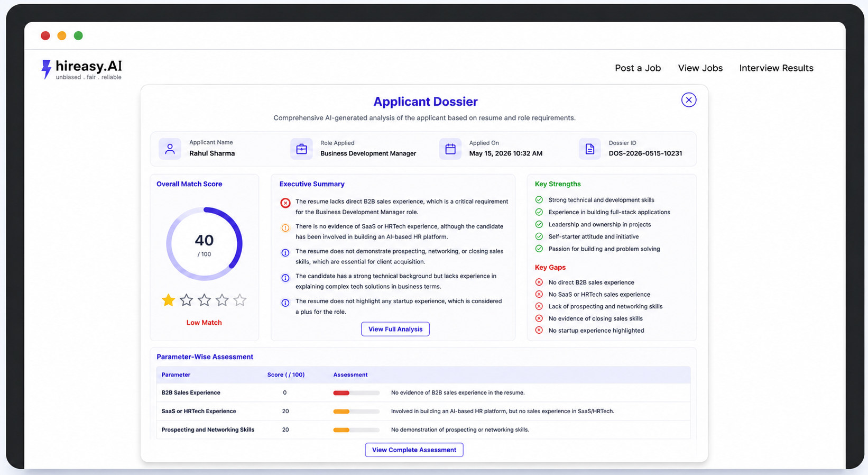Click X icon for No evidence of closing
This screenshot has height=475, width=868.
(539, 318)
